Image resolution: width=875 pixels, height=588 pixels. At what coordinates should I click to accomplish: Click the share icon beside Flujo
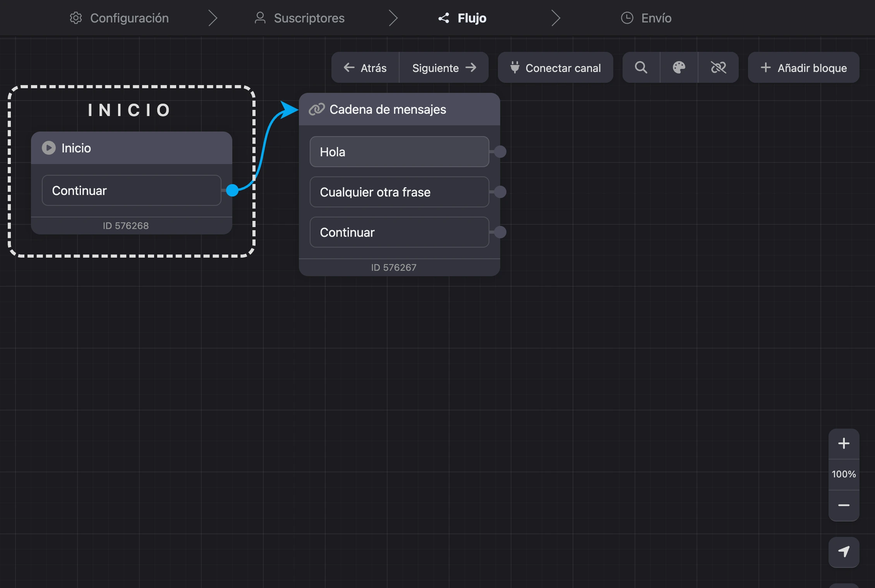click(444, 18)
